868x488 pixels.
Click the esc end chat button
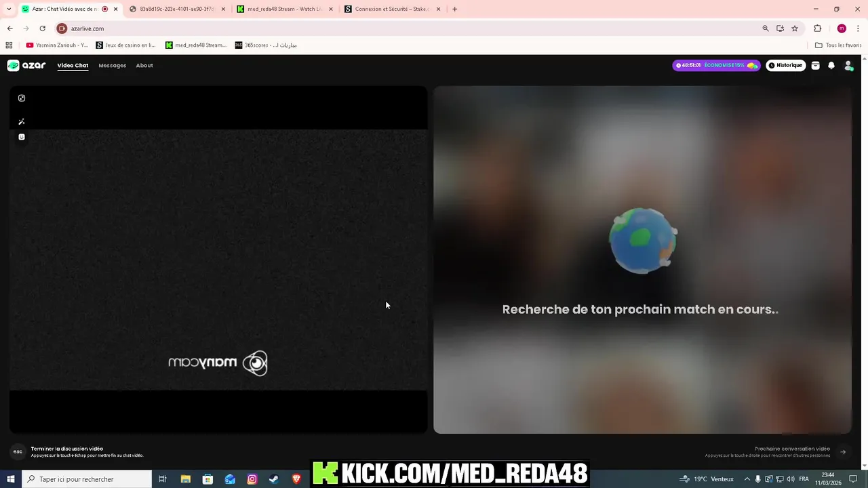[x=18, y=451]
